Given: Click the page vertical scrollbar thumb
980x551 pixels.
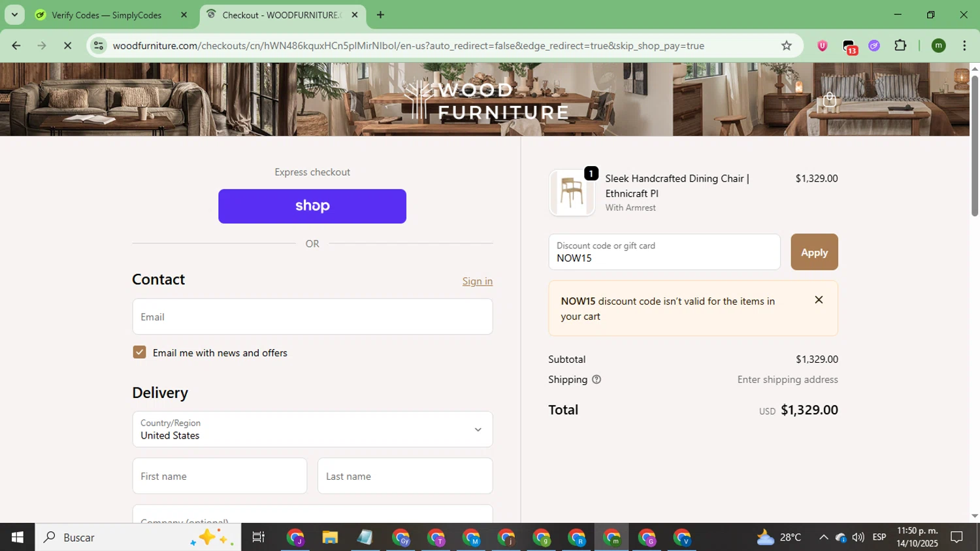Looking at the screenshot, I should pyautogui.click(x=974, y=145).
